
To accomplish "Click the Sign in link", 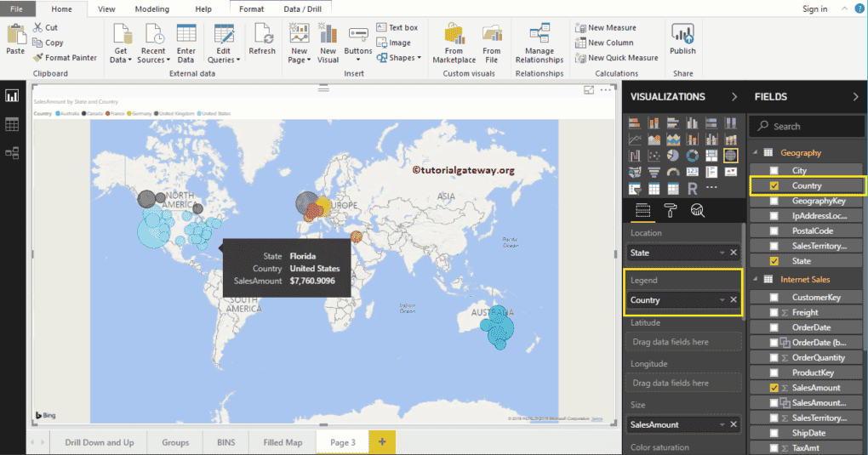I will tap(814, 9).
